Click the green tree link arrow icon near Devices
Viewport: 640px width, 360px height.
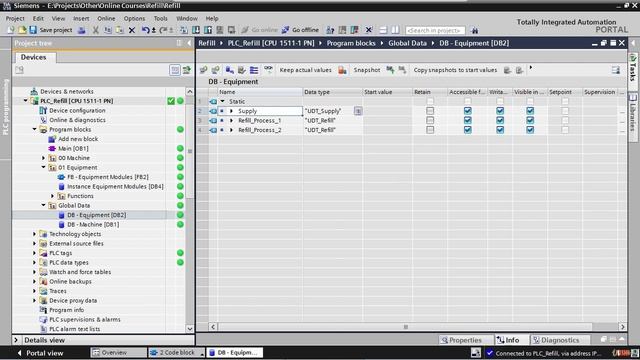pyautogui.click(x=187, y=70)
